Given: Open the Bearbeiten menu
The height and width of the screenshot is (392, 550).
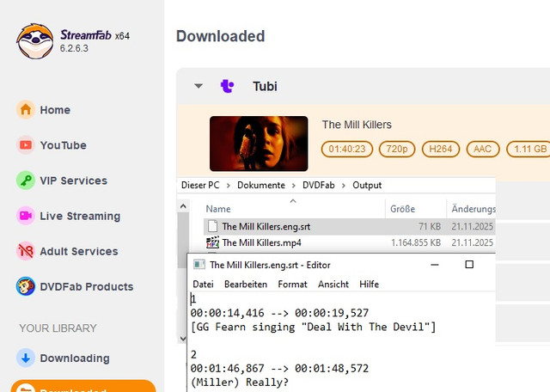Looking at the screenshot, I should pyautogui.click(x=246, y=284).
